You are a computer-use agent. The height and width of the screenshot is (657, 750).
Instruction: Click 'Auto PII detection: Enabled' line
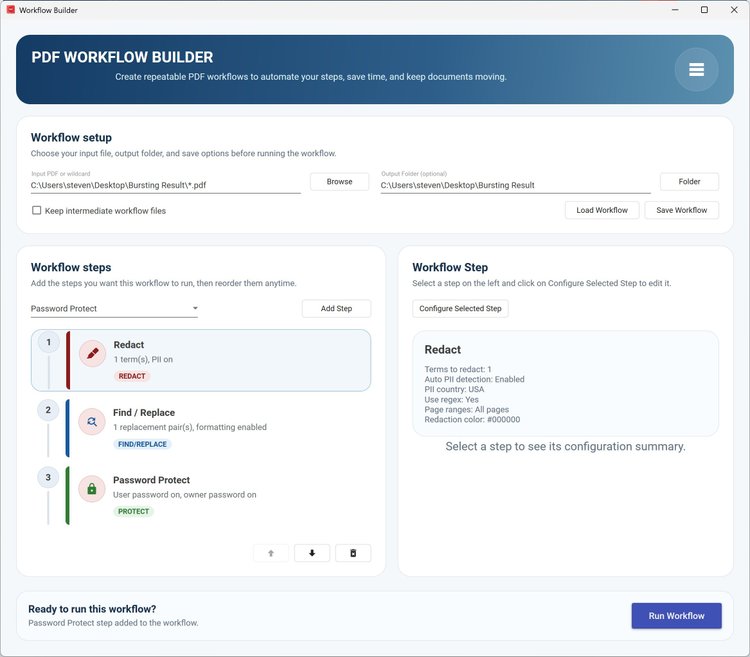[474, 379]
